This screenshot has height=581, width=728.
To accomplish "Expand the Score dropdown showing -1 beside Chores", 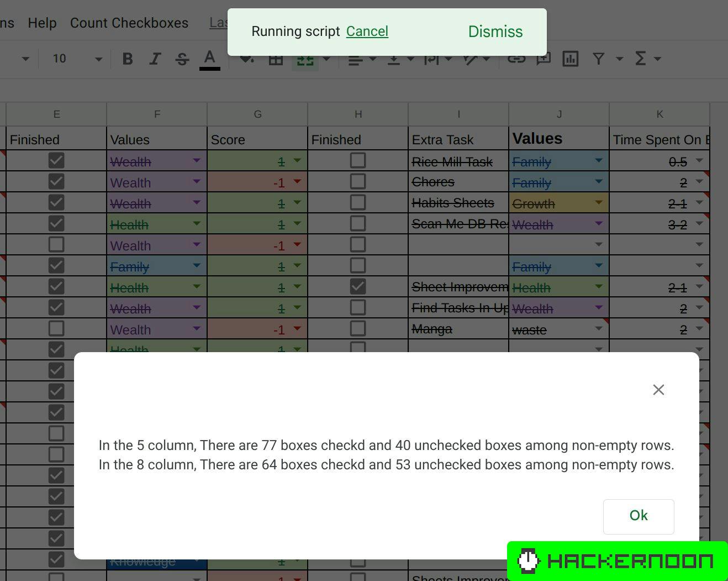I will coord(297,182).
